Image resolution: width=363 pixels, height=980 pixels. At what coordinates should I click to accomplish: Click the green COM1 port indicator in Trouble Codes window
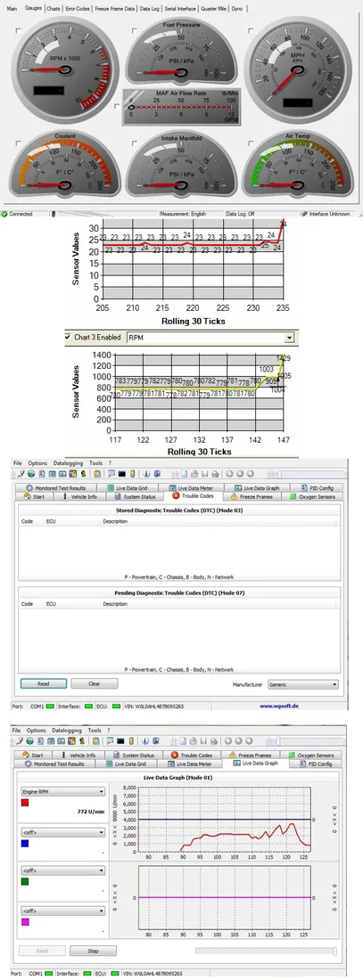49,706
